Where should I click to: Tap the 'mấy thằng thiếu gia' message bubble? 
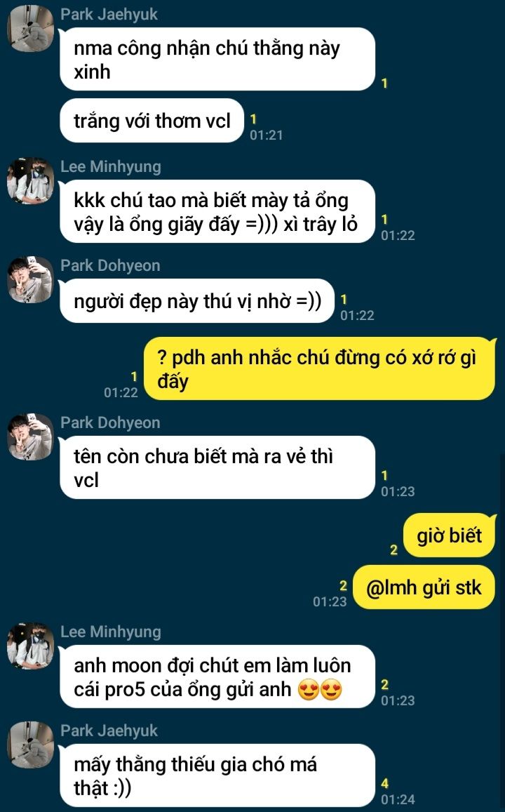217,776
